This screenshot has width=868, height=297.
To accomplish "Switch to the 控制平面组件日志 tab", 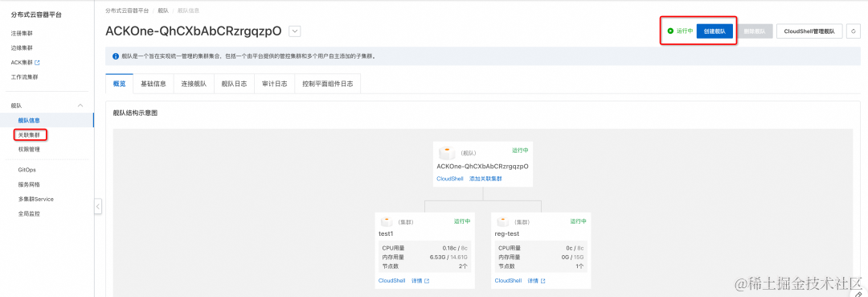I will tap(328, 85).
